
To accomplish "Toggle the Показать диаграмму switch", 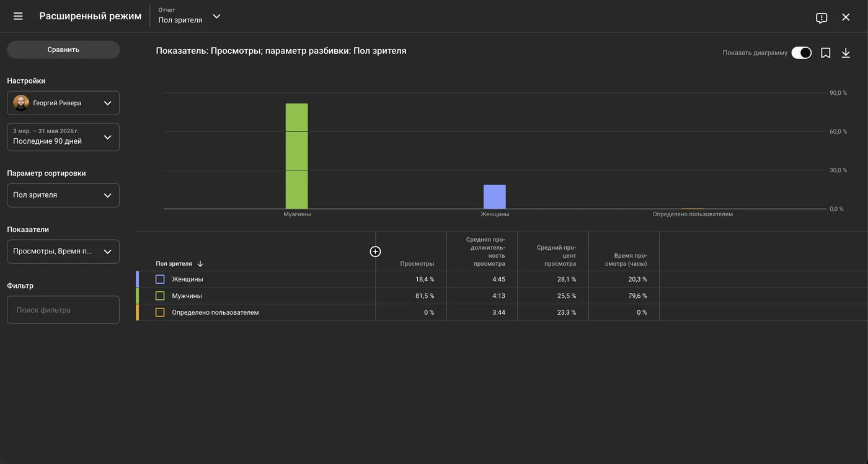I will coord(801,53).
